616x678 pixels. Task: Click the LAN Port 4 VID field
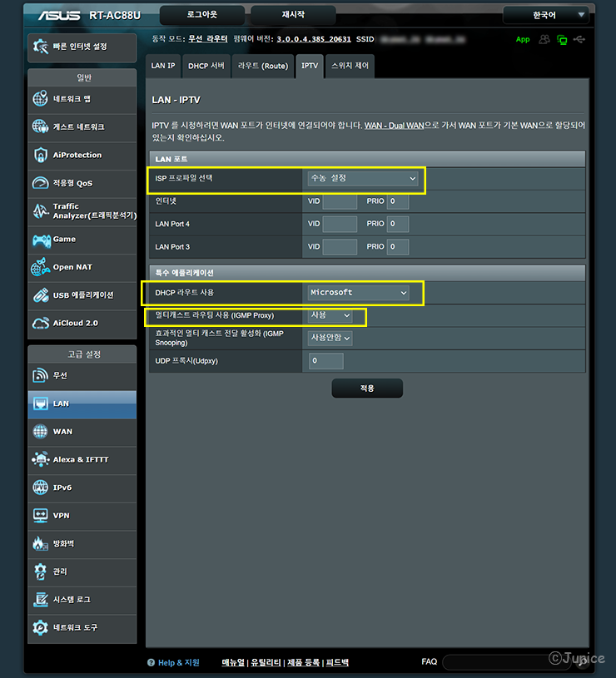coord(340,225)
